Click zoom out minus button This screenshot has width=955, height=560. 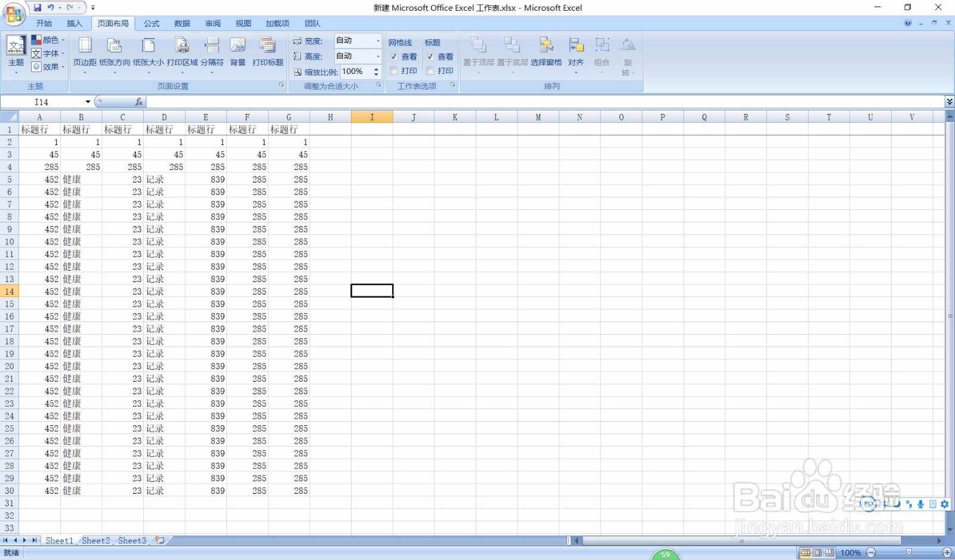click(871, 553)
